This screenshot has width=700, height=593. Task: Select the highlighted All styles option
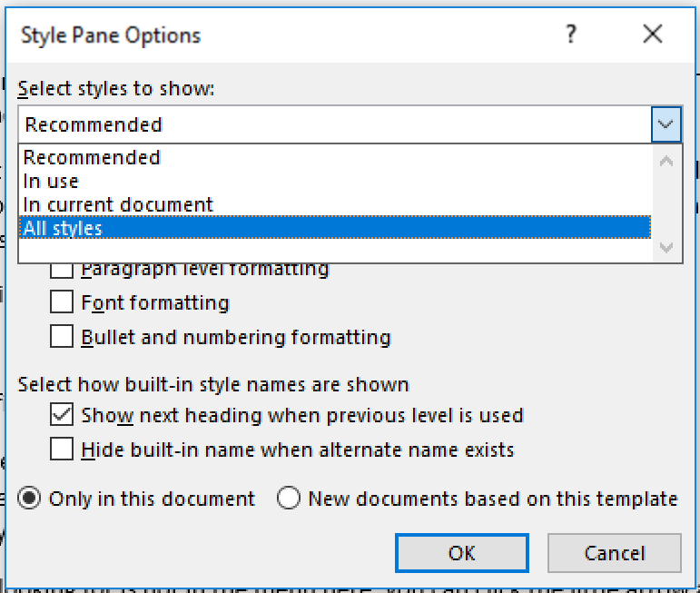click(64, 228)
